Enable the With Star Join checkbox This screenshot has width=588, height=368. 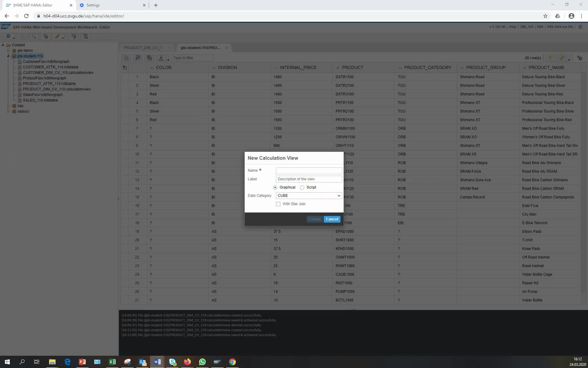click(278, 204)
